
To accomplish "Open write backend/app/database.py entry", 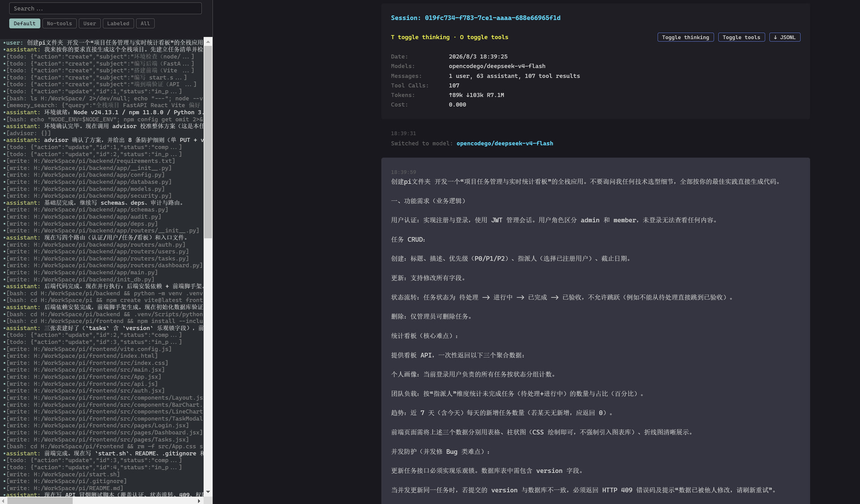I will pyautogui.click(x=89, y=182).
